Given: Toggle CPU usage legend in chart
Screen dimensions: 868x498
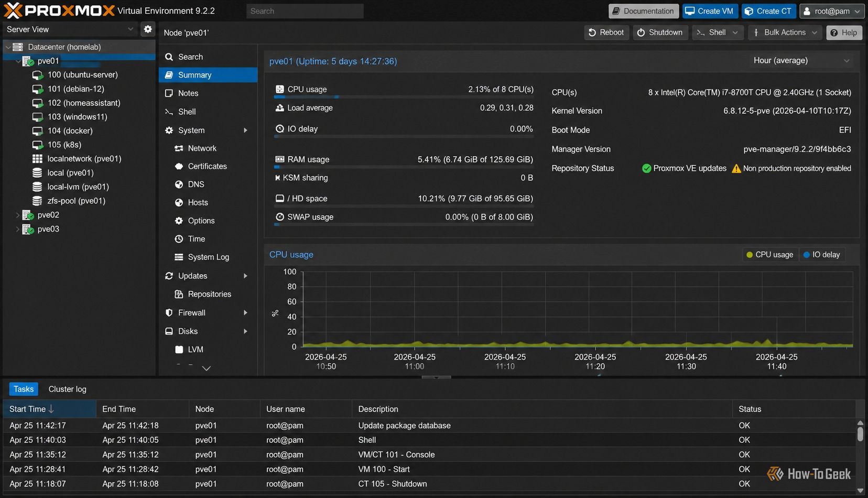Looking at the screenshot, I should point(769,255).
